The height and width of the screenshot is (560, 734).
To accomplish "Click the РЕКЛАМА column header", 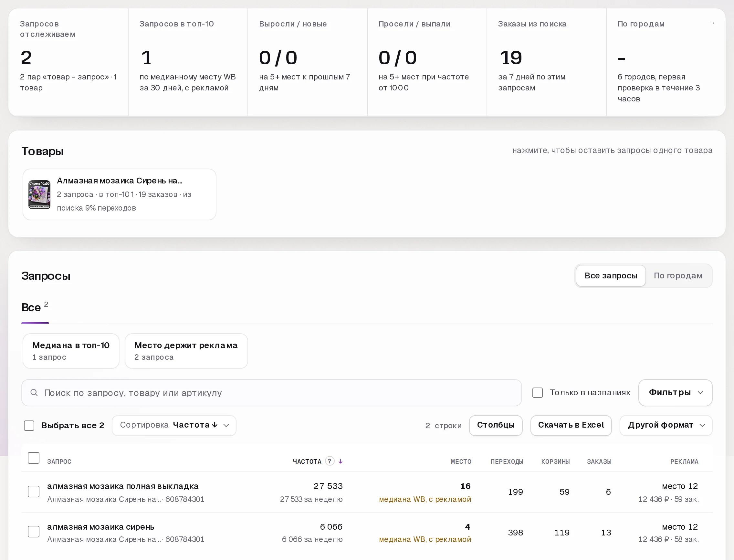I will 684,462.
